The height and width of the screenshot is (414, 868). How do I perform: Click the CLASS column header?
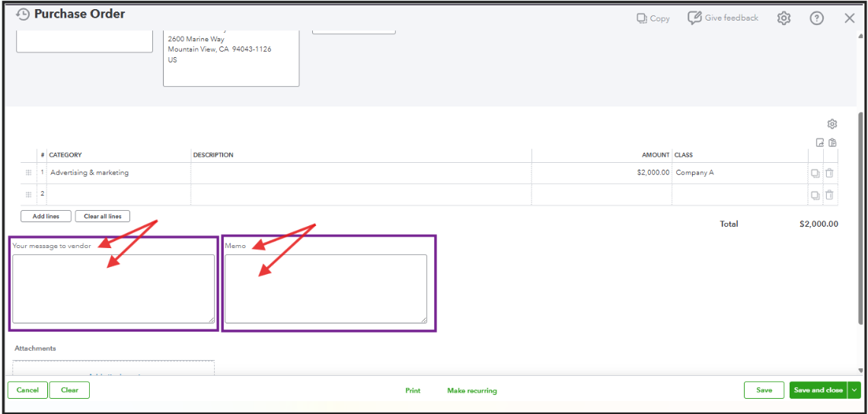(x=684, y=155)
